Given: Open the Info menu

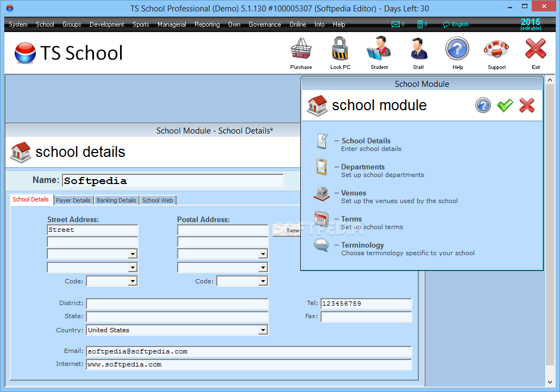Looking at the screenshot, I should (319, 24).
